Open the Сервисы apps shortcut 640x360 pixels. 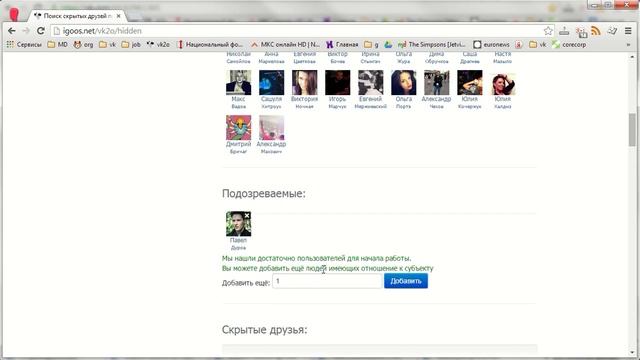click(x=24, y=44)
